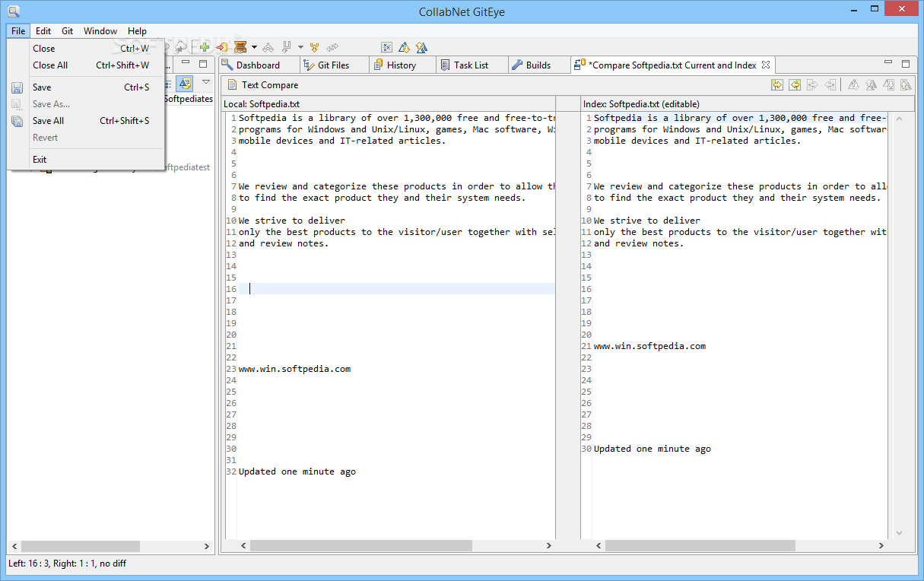Viewport: 924px width, 581px height.
Task: Click the yellow fork branch toolbar icon
Action: [x=314, y=47]
